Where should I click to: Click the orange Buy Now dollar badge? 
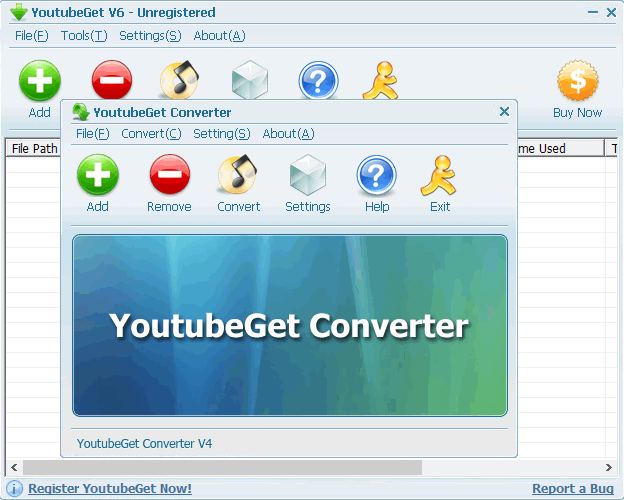pos(578,80)
